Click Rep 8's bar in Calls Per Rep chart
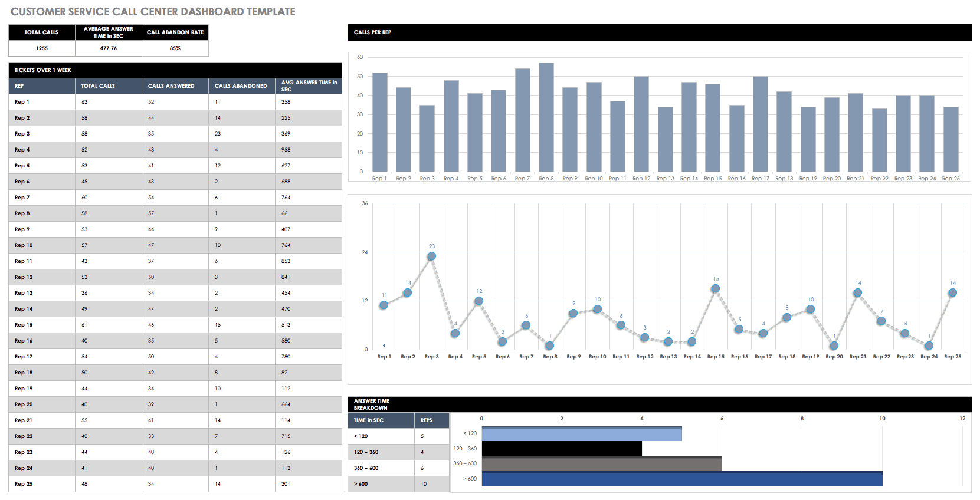Image resolution: width=980 pixels, height=500 pixels. click(546, 118)
